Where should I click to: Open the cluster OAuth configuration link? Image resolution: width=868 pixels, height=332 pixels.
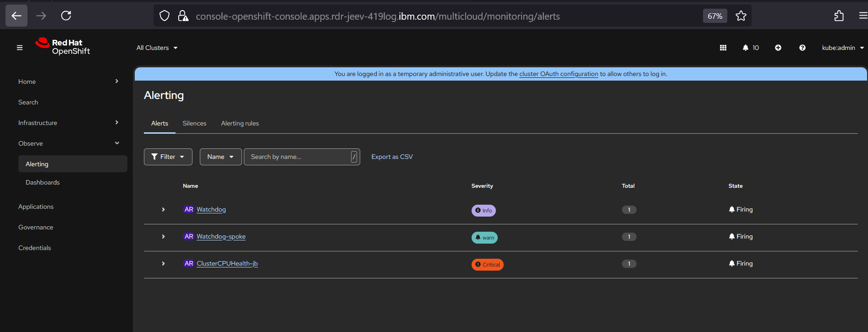(558, 74)
